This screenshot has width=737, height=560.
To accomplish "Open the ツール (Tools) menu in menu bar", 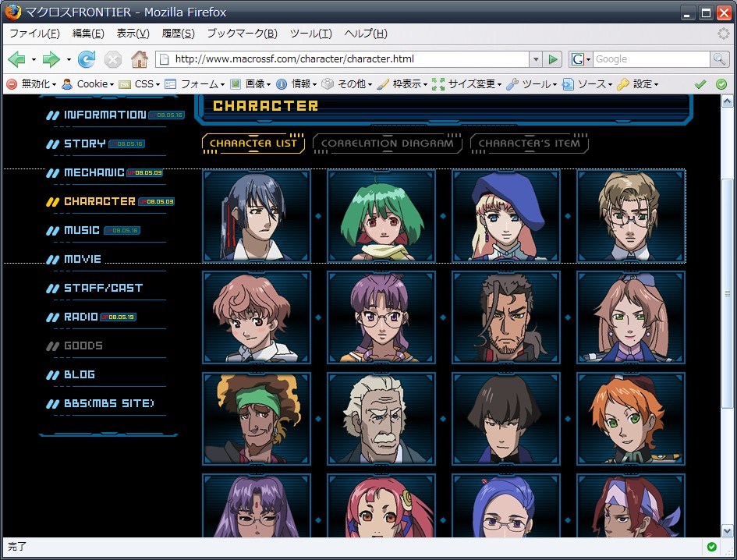I will click(310, 34).
